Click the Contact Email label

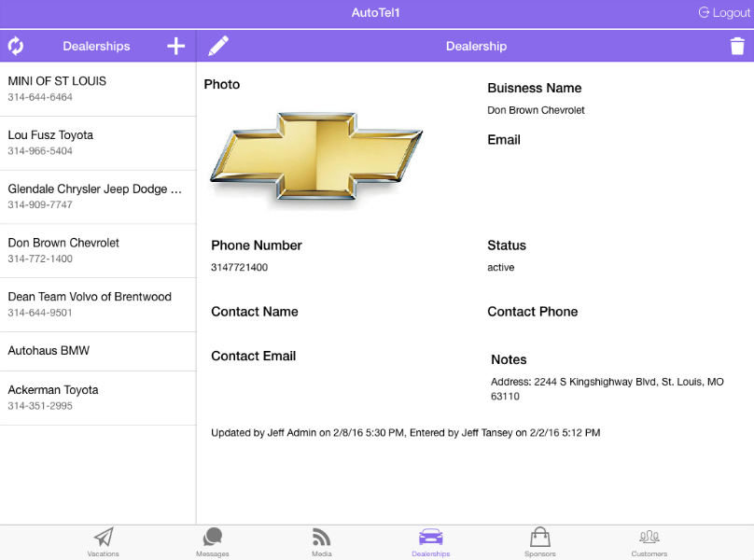click(x=254, y=356)
